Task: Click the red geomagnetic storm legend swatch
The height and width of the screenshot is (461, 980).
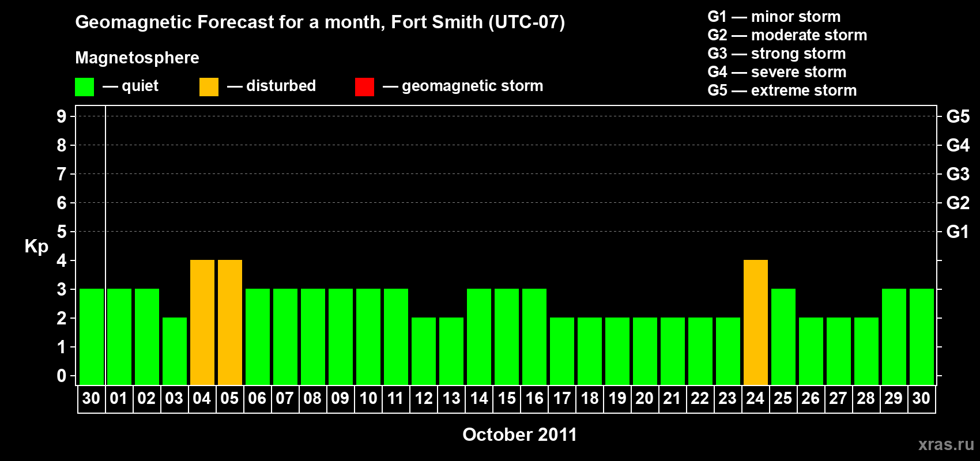Action: 364,87
